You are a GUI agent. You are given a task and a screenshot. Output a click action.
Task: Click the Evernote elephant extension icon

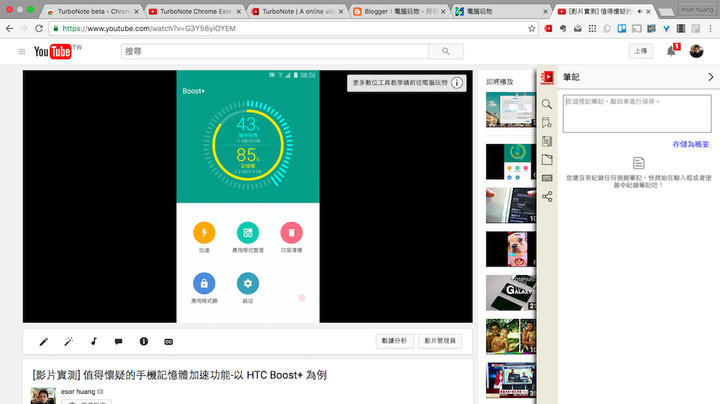pos(563,28)
